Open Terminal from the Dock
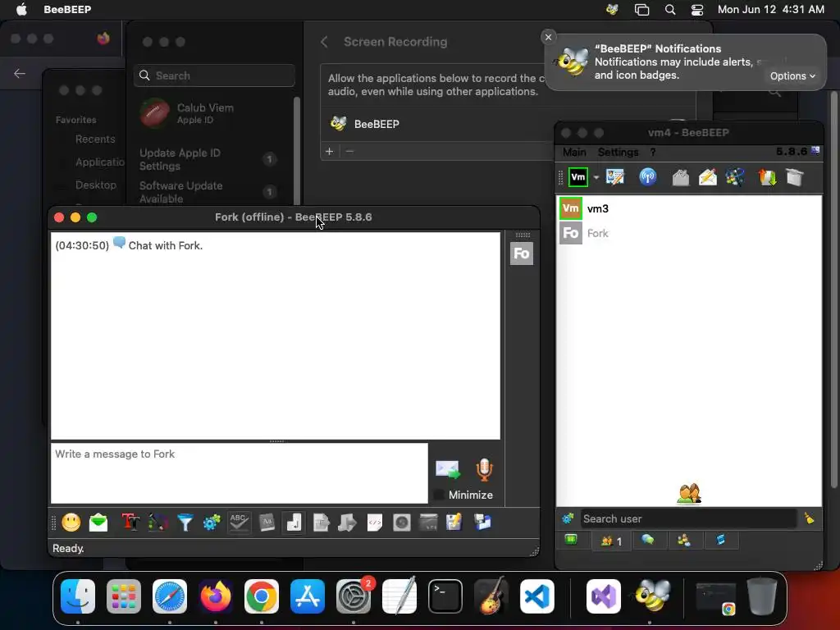 pos(445,596)
